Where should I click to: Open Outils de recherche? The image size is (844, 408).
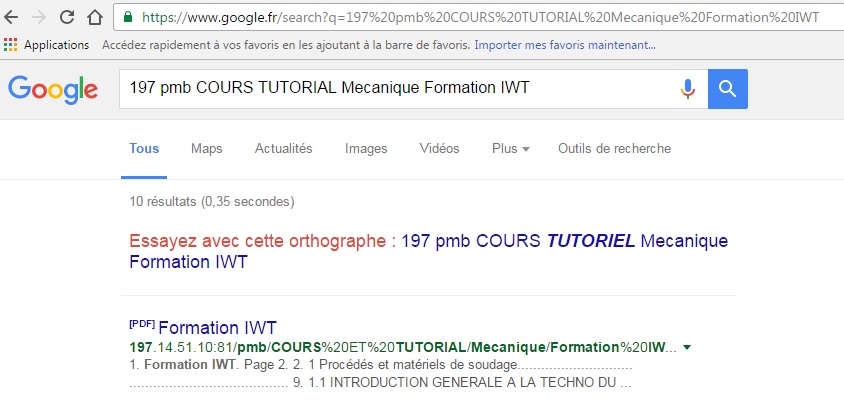click(x=614, y=149)
